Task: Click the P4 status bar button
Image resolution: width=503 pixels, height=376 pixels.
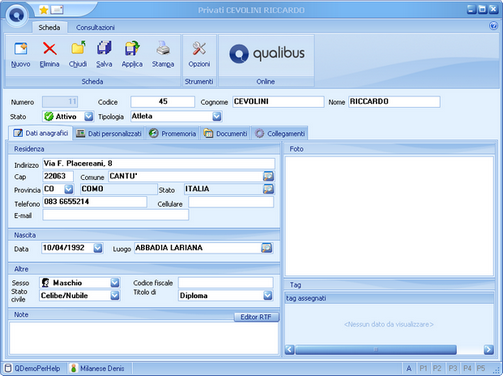Action: click(x=467, y=368)
